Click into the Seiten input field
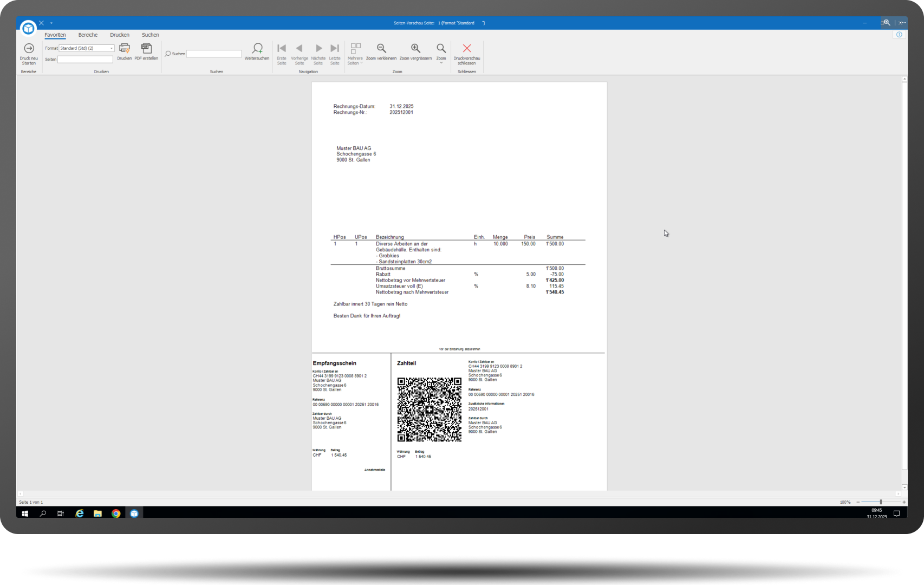 [x=85, y=60]
